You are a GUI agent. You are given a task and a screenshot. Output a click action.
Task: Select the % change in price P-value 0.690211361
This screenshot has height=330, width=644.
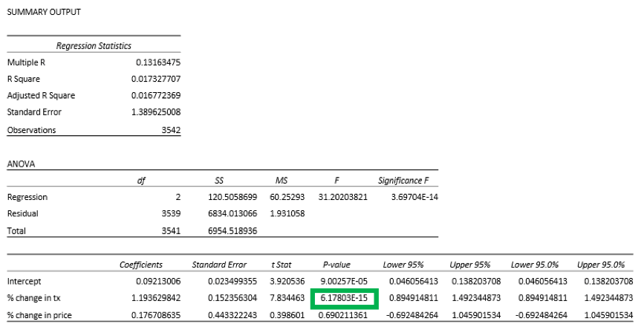[x=343, y=315]
